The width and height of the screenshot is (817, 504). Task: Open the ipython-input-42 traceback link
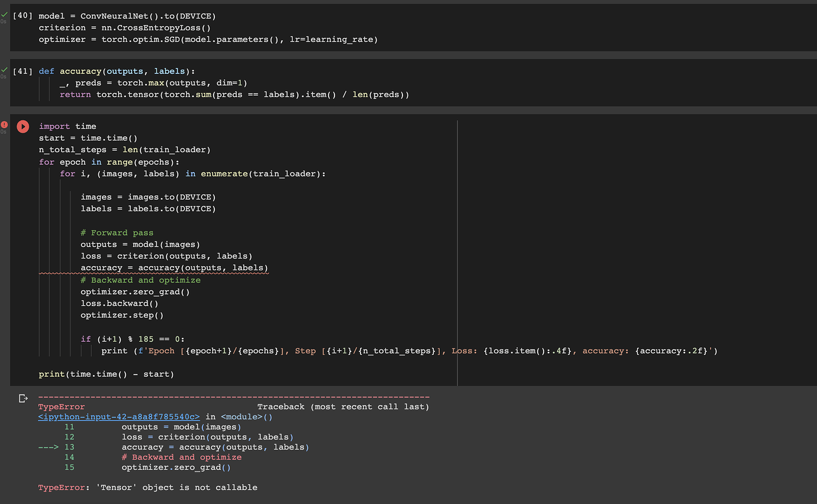point(119,417)
